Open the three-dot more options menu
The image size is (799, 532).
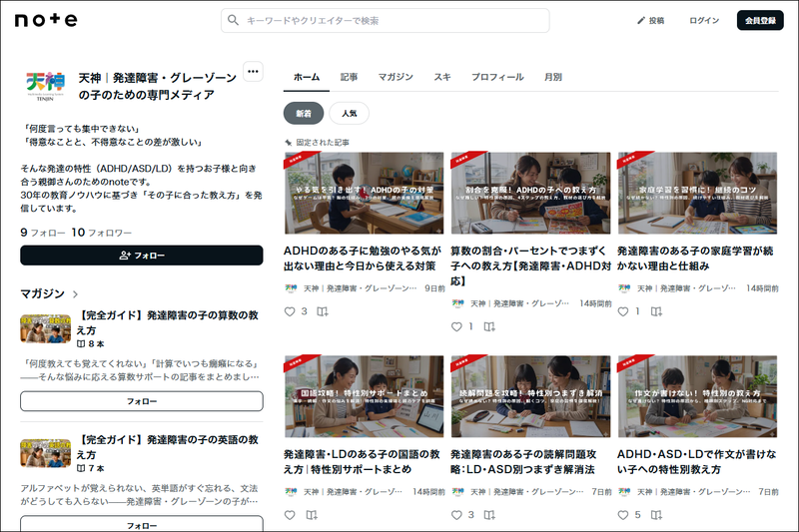pyautogui.click(x=253, y=71)
